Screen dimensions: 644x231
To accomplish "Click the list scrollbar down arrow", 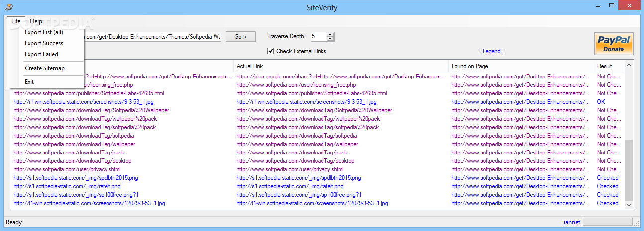I will click(x=629, y=204).
